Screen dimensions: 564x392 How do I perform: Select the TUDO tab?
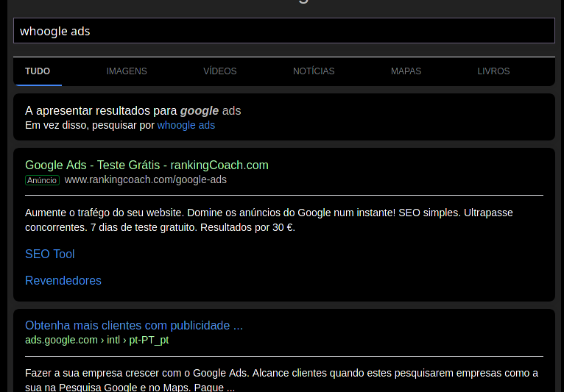(38, 71)
